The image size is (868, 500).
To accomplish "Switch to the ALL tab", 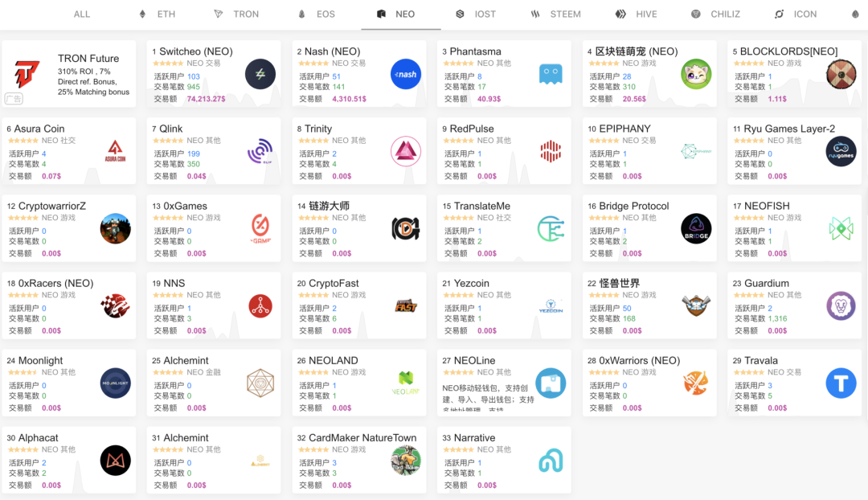I will click(x=82, y=14).
